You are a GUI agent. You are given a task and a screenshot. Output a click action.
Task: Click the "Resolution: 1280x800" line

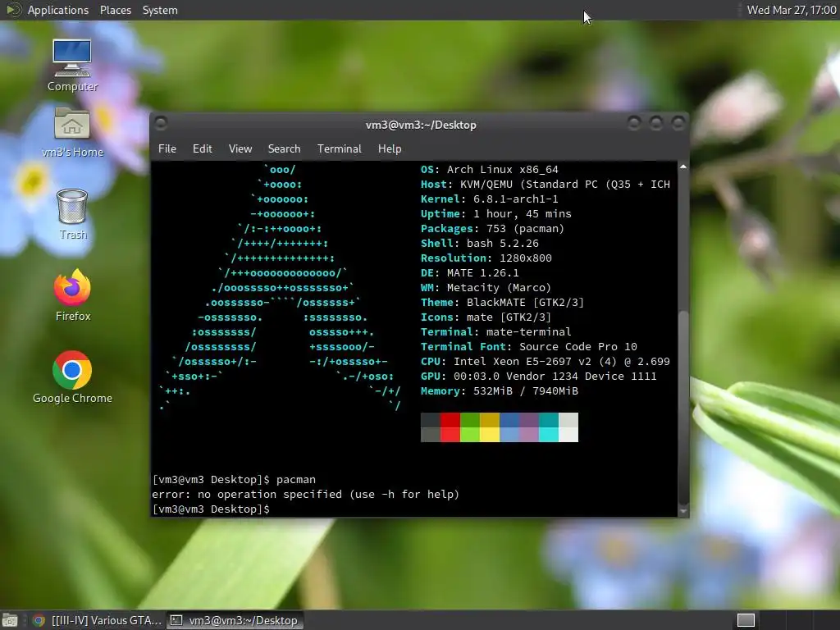(x=486, y=258)
